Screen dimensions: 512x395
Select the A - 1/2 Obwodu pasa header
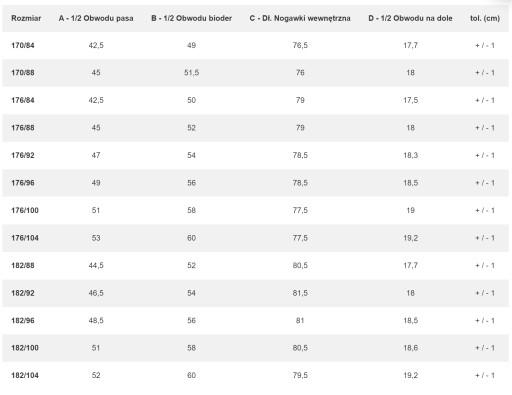coord(96,18)
